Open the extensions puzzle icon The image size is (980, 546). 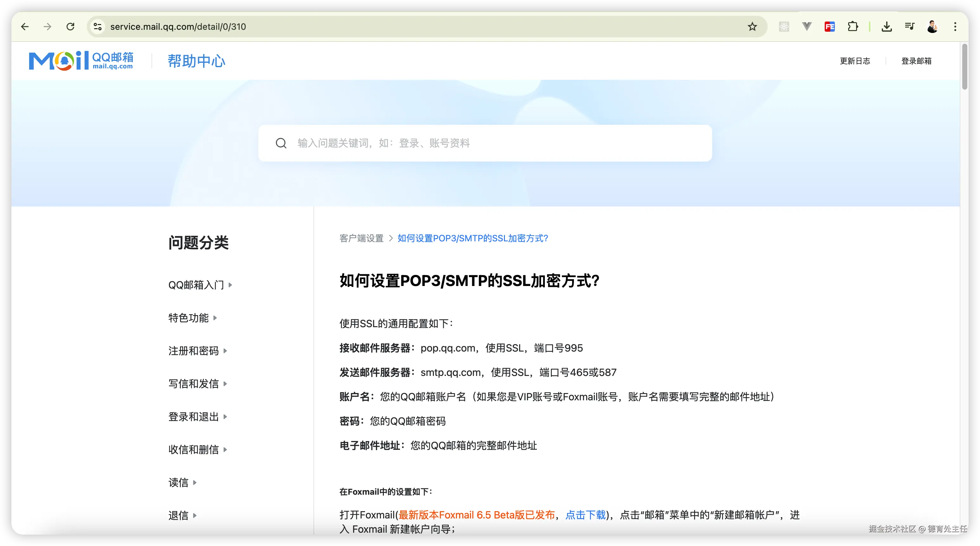click(853, 27)
